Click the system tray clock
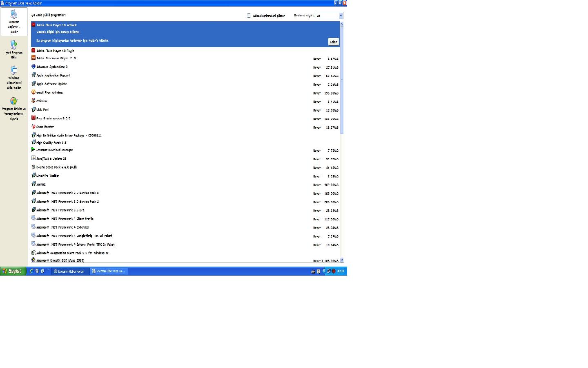The width and height of the screenshot is (588, 368). tap(341, 271)
